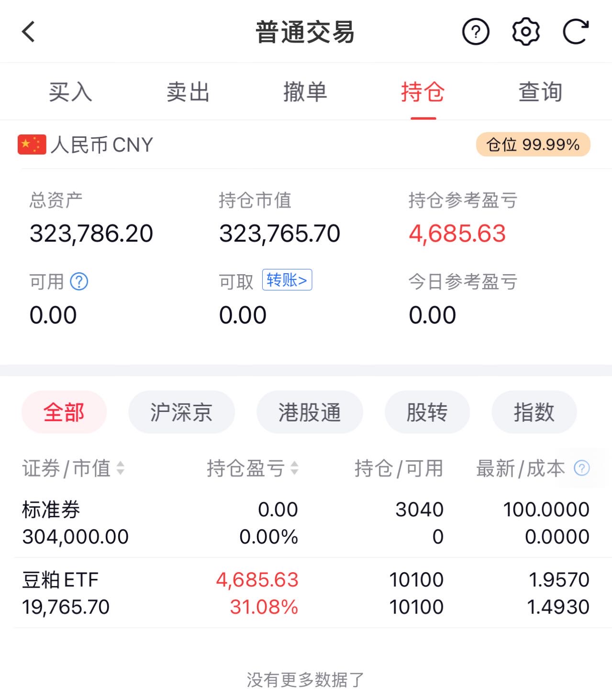Select the 沪深京 filter chip
Viewport: 612px width, 700px height.
(181, 412)
